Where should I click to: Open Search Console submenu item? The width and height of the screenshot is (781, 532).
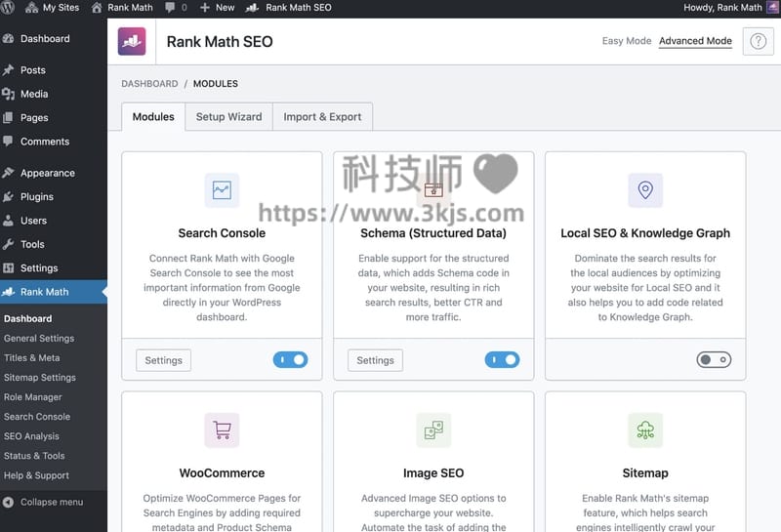[37, 417]
